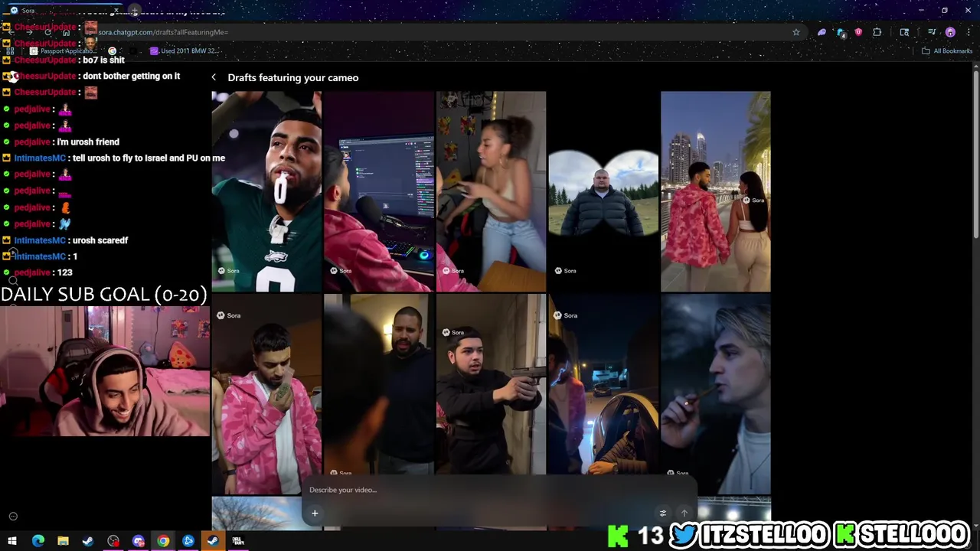Open Chrome three-dot menu
The width and height of the screenshot is (980, 551).
(969, 32)
